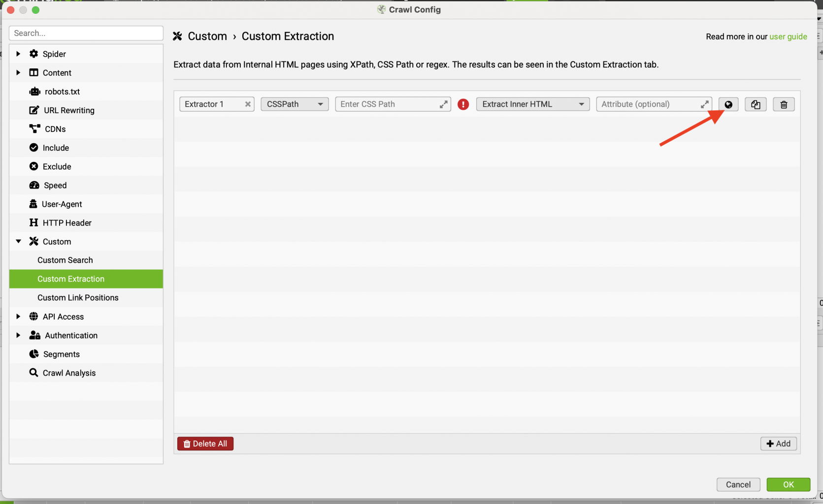Screen dimensions: 823x504
Task: Expand the Authentication tree section
Action: 18,335
